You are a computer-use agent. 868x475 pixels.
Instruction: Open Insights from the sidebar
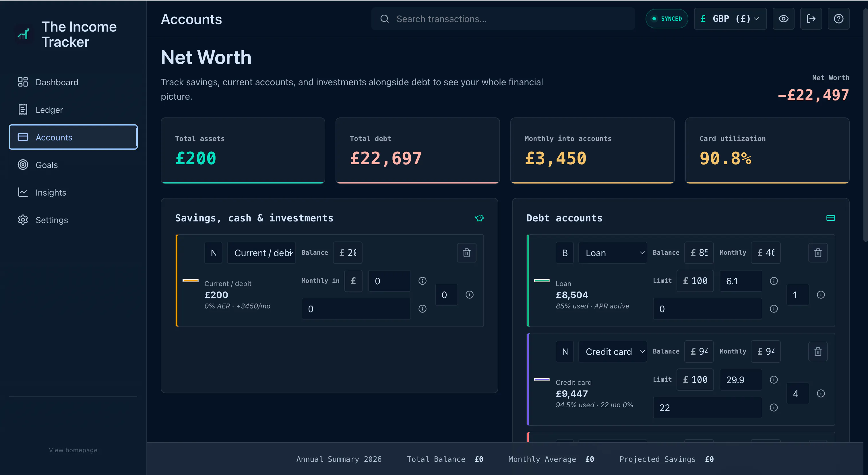click(73, 192)
